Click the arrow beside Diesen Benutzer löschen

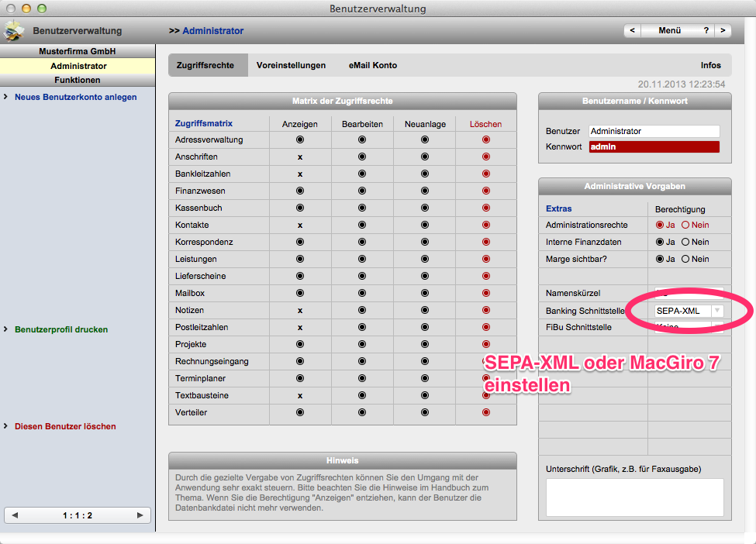point(6,426)
